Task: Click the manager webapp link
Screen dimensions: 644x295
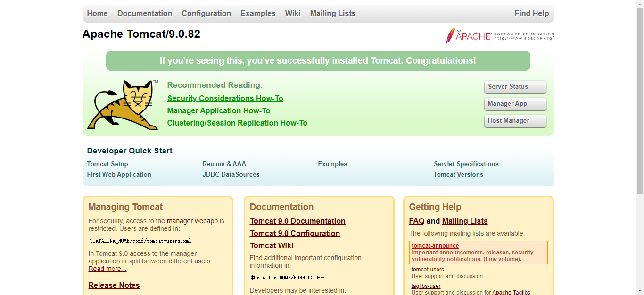Action: [x=192, y=221]
